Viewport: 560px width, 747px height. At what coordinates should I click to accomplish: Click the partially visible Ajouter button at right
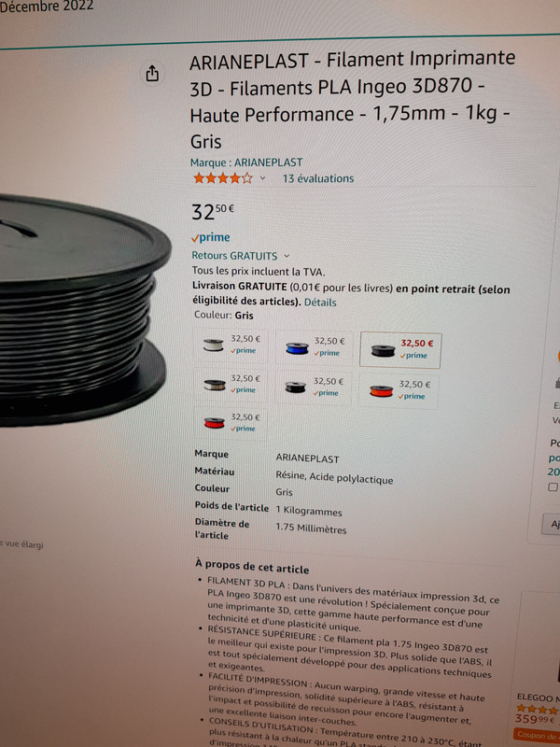[x=552, y=524]
